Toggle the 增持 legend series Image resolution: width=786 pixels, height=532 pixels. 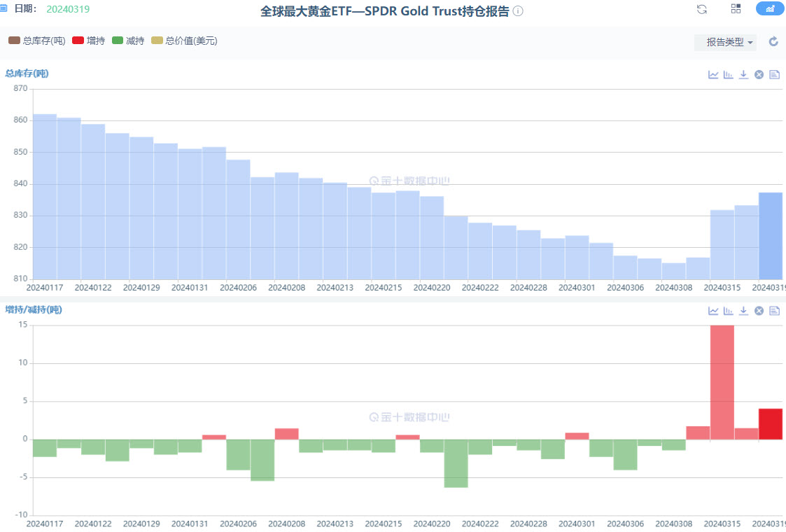pyautogui.click(x=88, y=41)
